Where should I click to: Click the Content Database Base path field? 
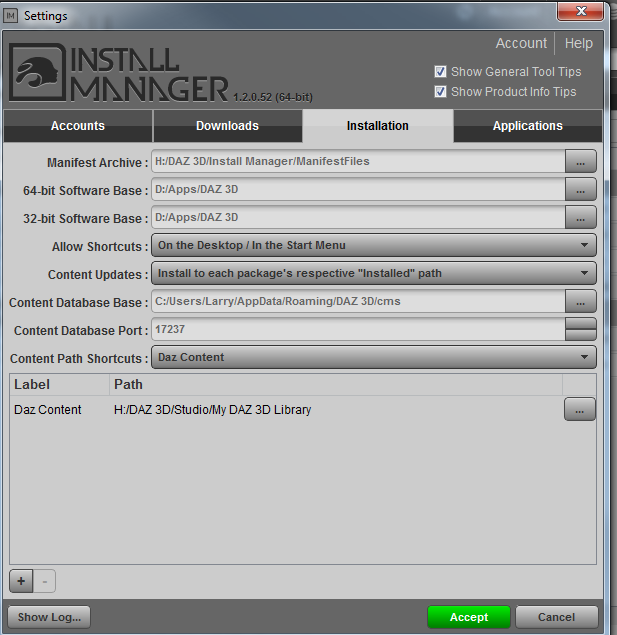coord(358,301)
